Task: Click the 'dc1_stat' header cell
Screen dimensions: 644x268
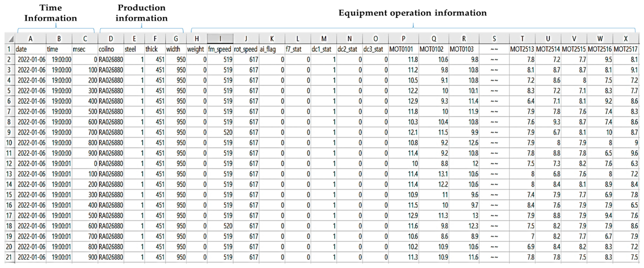Action: coord(324,49)
